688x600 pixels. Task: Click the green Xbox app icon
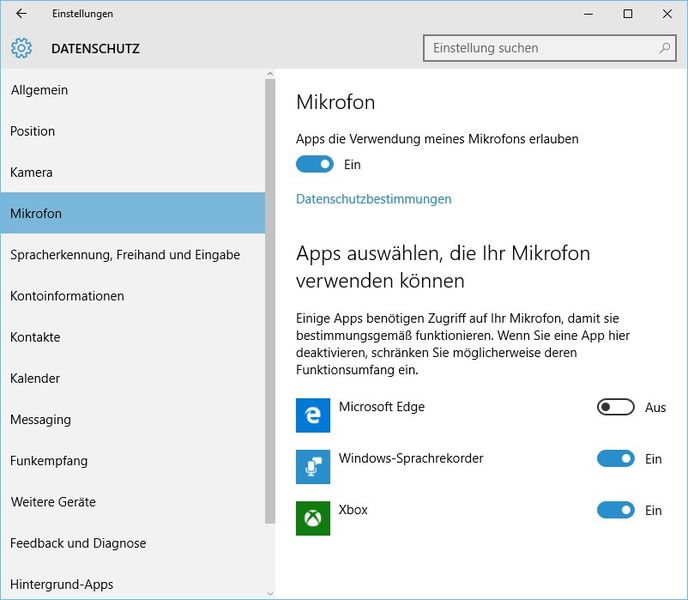[x=313, y=517]
